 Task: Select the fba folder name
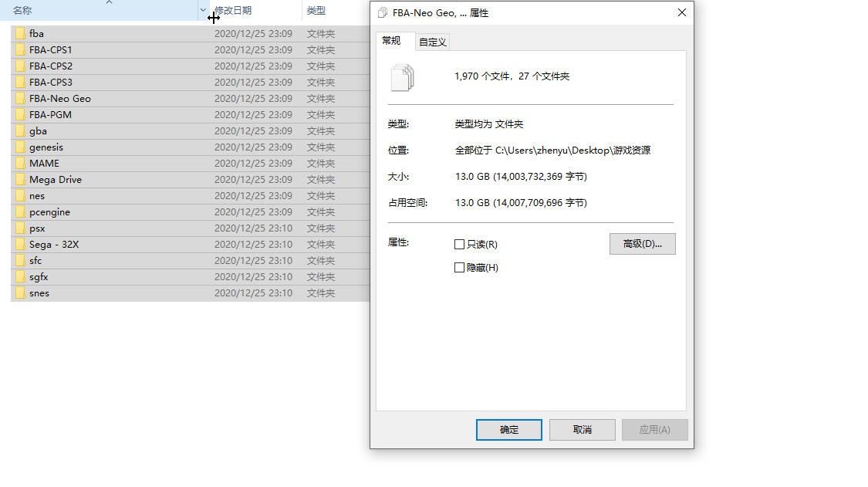pos(36,34)
